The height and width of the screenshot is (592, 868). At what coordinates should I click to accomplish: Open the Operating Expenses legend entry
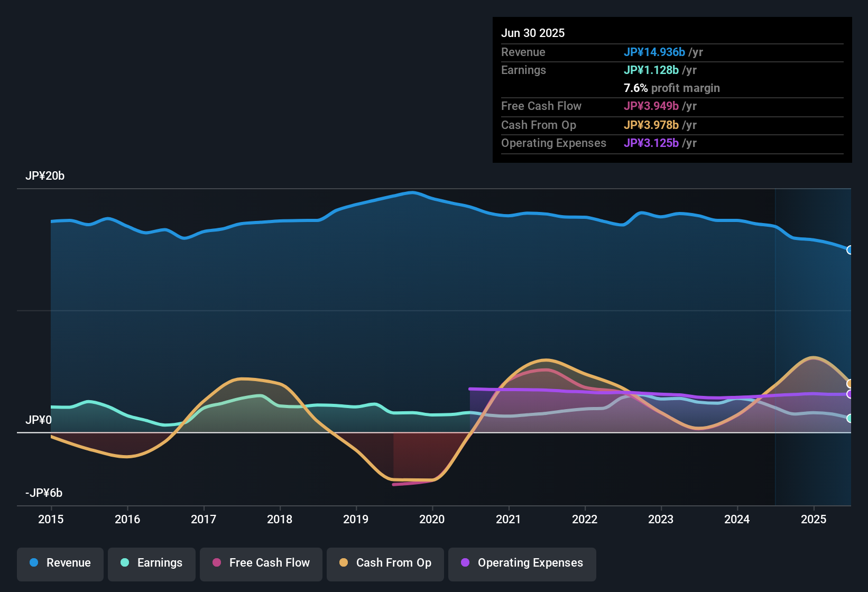[522, 563]
